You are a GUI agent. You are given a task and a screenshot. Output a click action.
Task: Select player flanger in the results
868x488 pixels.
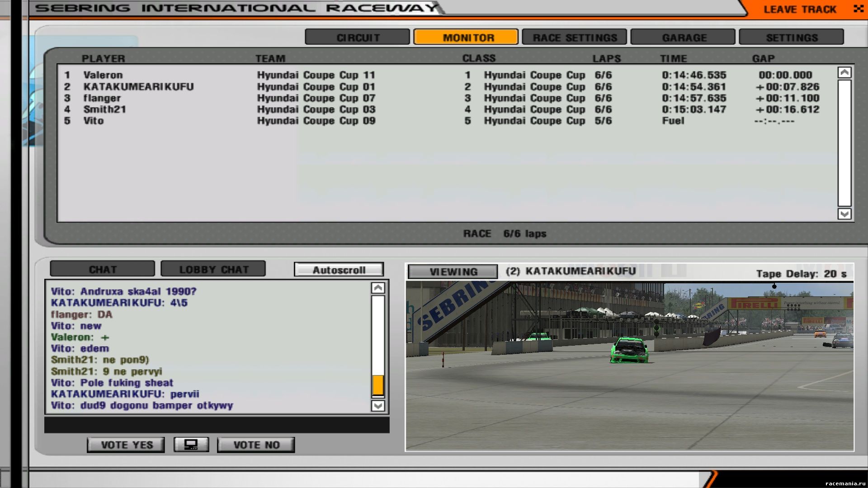coord(102,98)
